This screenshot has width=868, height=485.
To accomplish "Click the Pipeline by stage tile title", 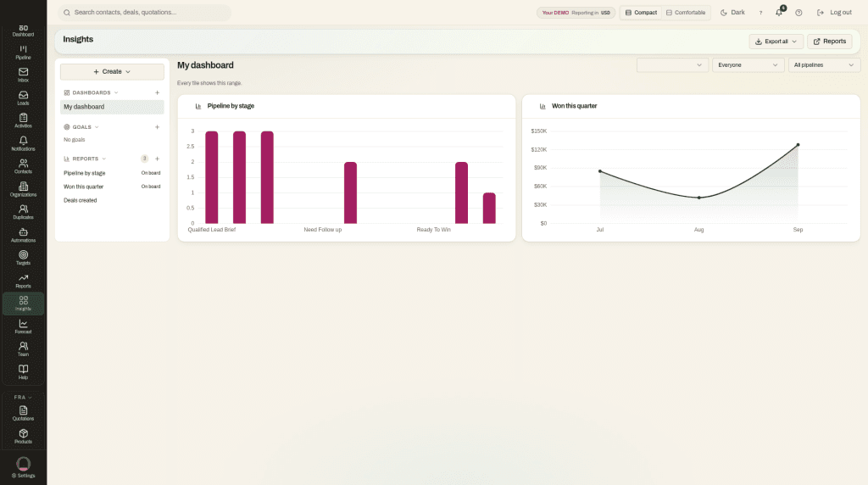I will (231, 106).
